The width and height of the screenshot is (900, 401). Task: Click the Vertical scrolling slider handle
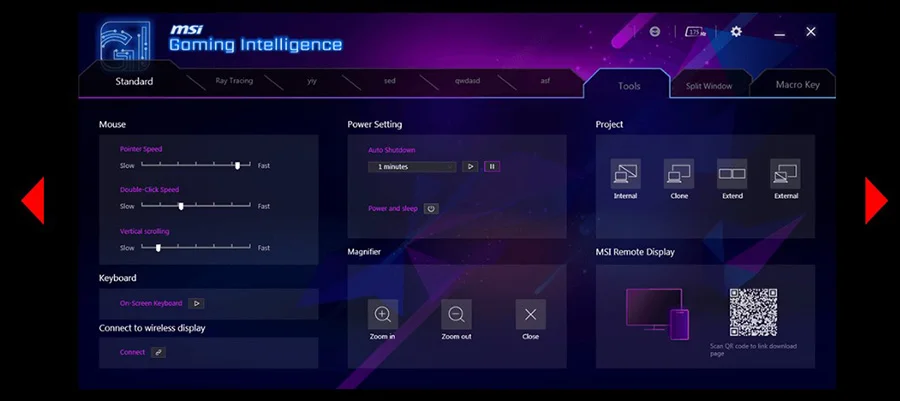[x=158, y=248]
